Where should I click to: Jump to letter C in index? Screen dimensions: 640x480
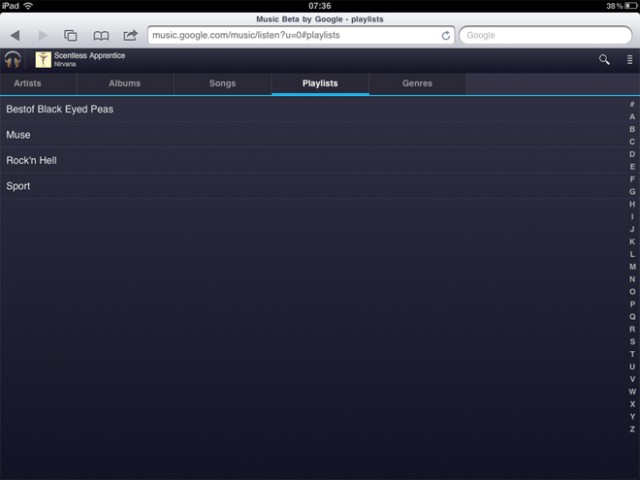[x=632, y=142]
